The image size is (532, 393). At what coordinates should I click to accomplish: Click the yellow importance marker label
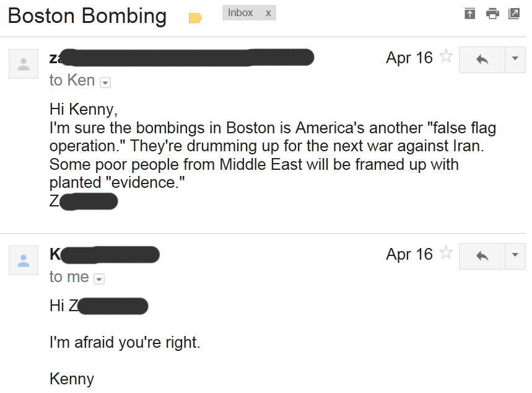[195, 18]
